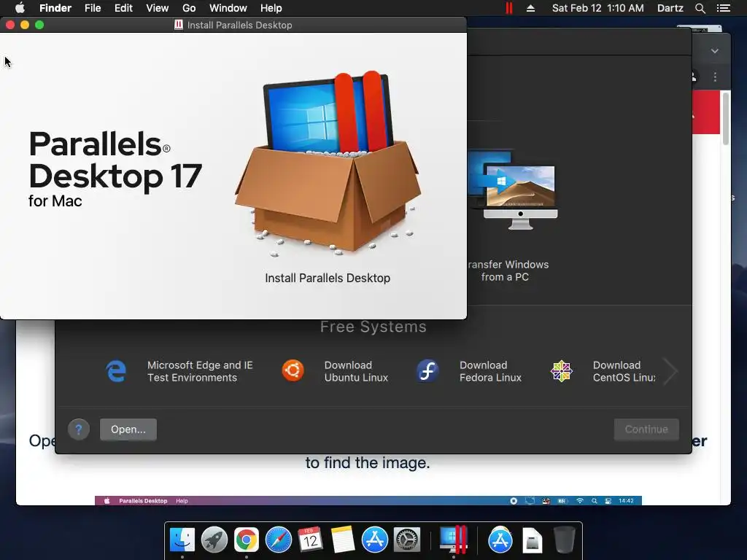
Task: Open the Go menu
Action: (189, 8)
